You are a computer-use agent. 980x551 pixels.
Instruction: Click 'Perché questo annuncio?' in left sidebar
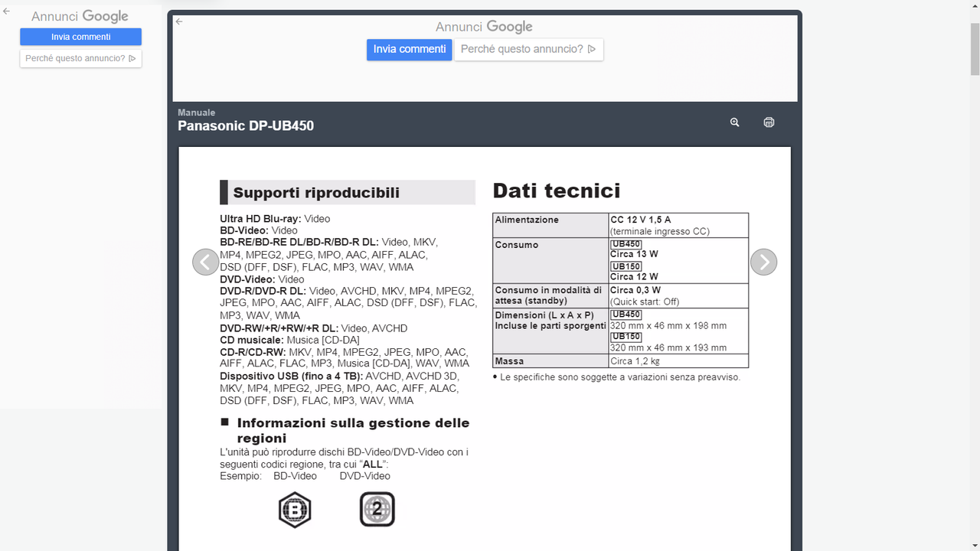[x=80, y=58]
